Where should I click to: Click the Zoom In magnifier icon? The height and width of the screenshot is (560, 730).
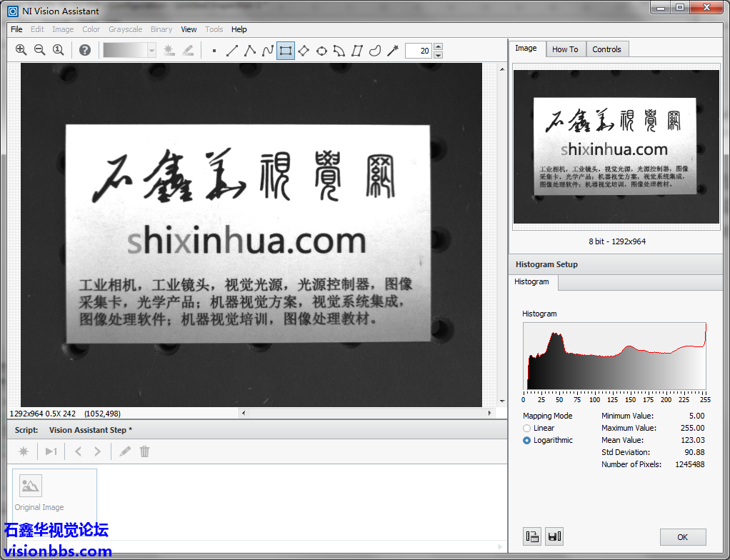point(21,50)
